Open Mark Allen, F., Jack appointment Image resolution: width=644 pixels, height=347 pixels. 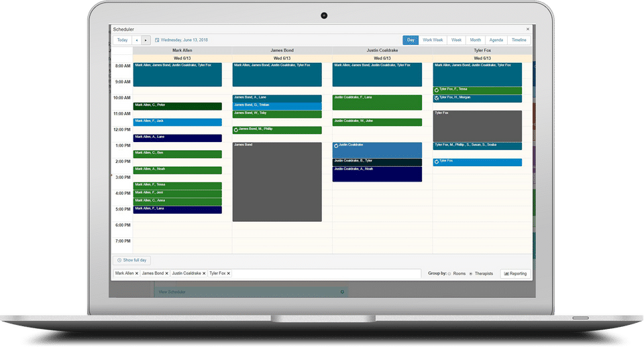(x=177, y=122)
